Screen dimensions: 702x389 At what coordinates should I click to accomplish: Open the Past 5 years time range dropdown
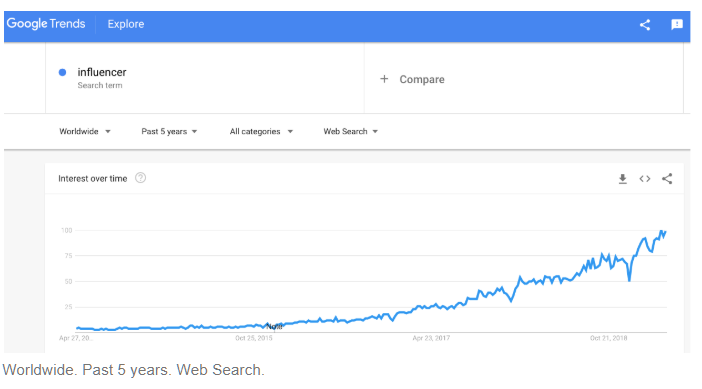(169, 131)
